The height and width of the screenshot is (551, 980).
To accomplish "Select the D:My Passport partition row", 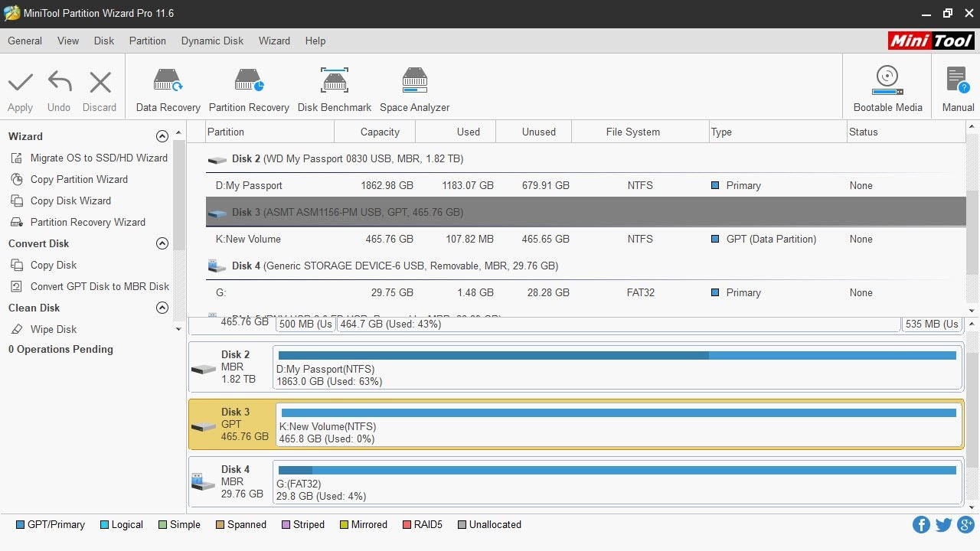I will click(586, 185).
